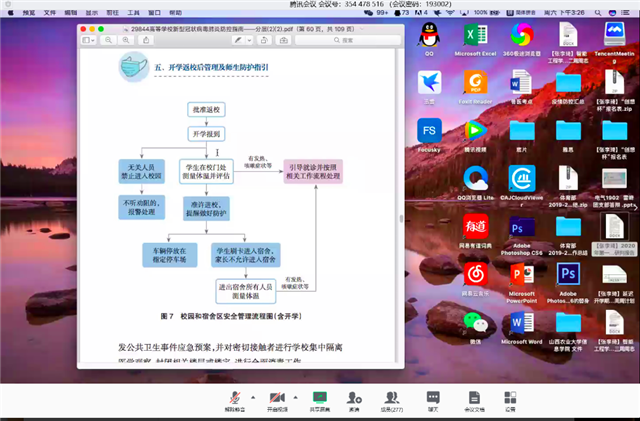640x421 pixels.
Task: Open the 帮助 menu
Action: tap(175, 13)
